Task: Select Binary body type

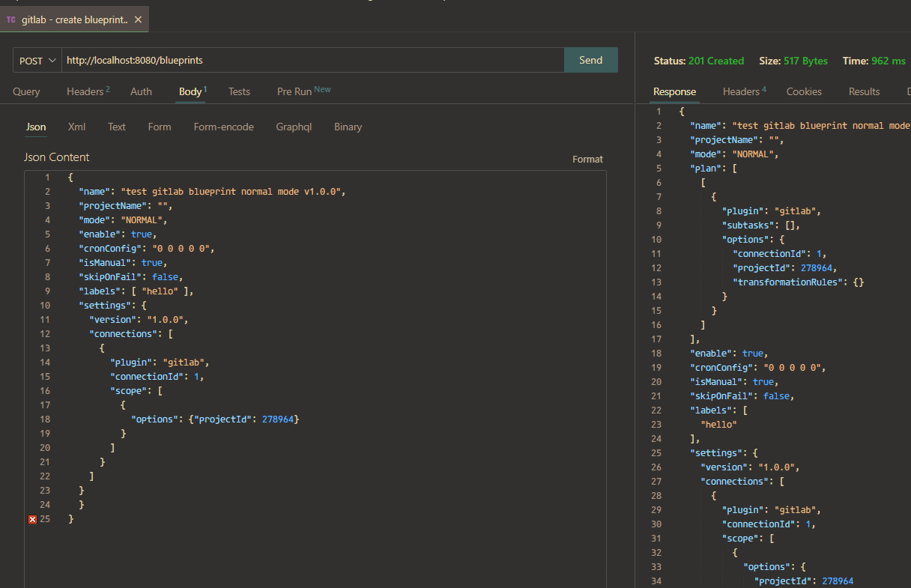Action: 348,127
